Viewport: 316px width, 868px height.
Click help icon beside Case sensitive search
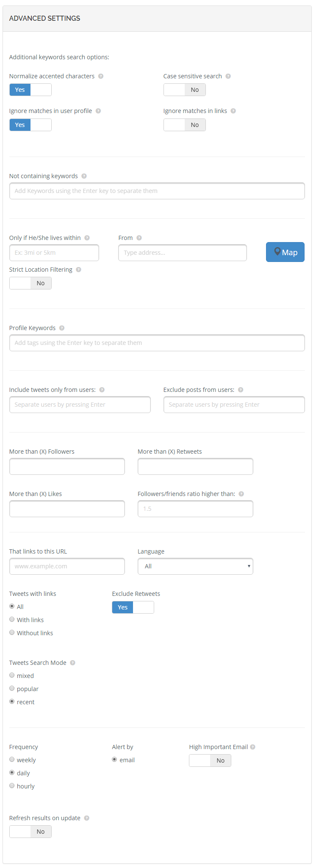coord(228,76)
